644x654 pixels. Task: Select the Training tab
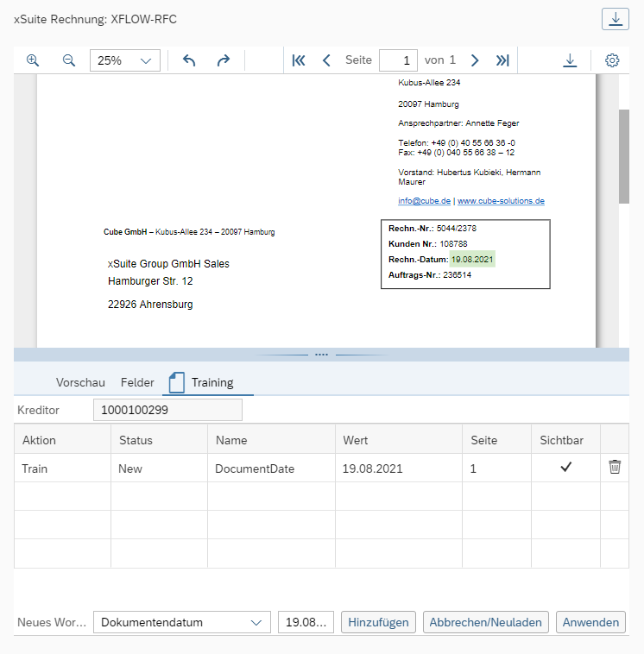[x=208, y=382]
